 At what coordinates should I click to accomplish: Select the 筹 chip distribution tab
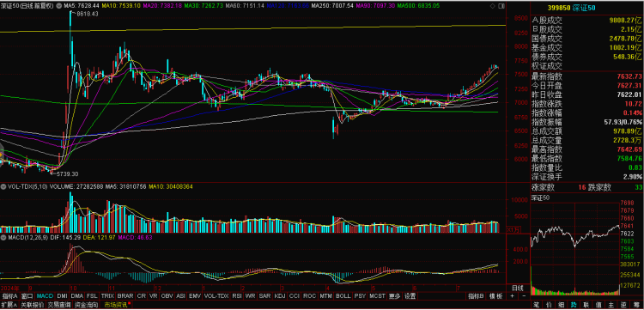pos(636,305)
